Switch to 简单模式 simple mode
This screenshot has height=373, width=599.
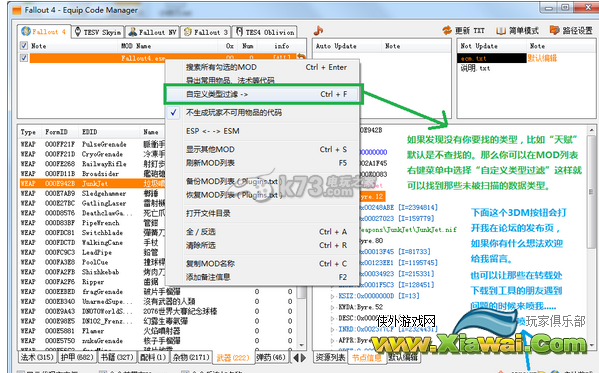pos(524,31)
